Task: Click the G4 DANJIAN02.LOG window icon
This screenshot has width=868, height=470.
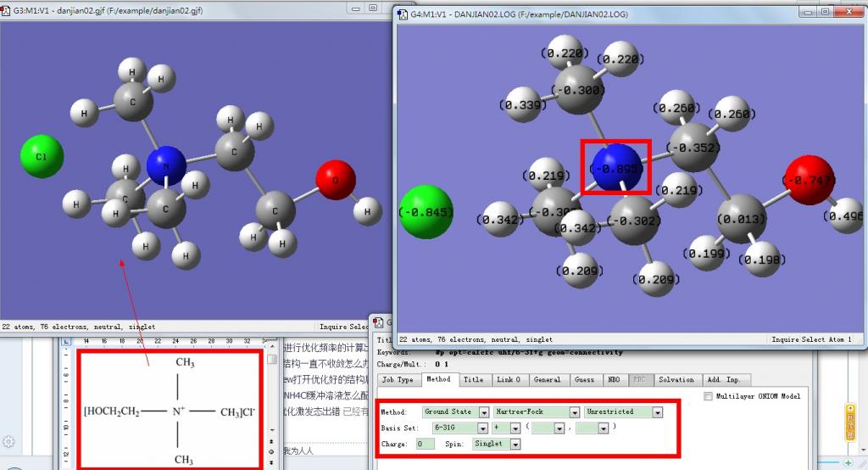Action: pyautogui.click(x=403, y=14)
